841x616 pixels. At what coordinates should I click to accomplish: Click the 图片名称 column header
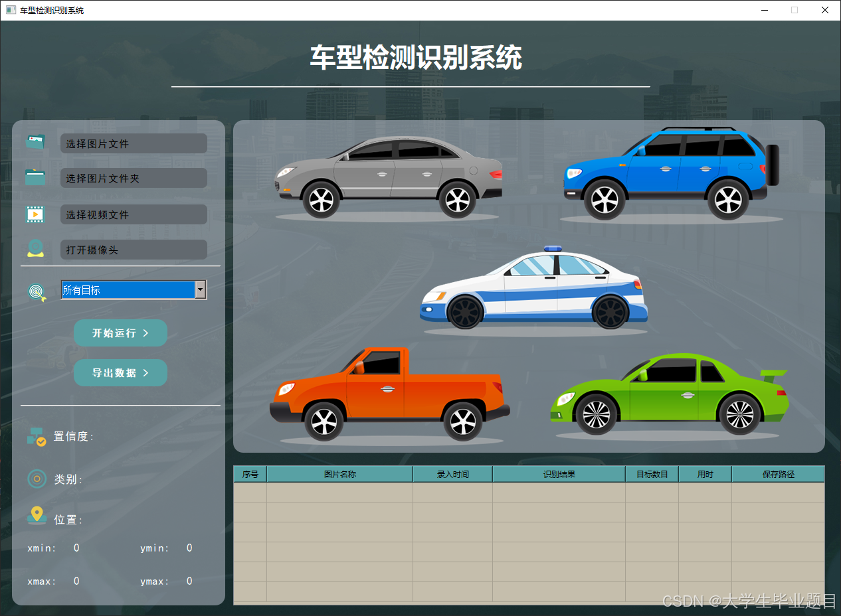pos(340,474)
